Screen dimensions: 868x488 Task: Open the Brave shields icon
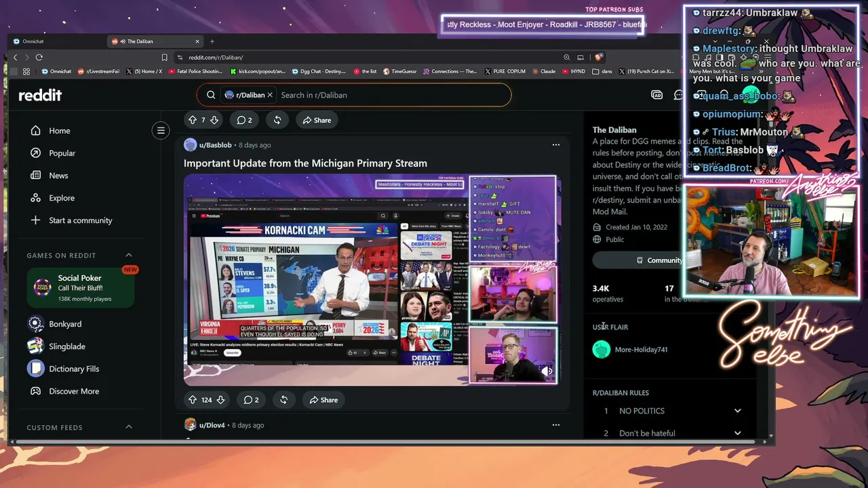tap(599, 58)
